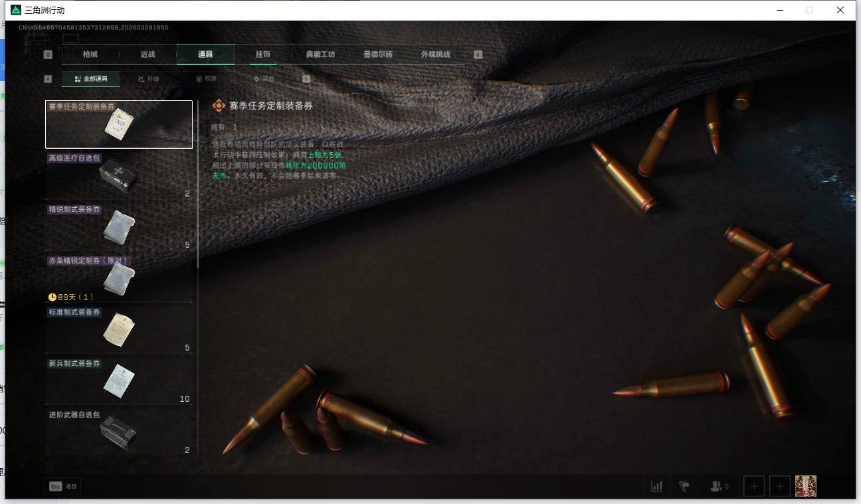Filter items by 补给 supplies

pyautogui.click(x=149, y=79)
